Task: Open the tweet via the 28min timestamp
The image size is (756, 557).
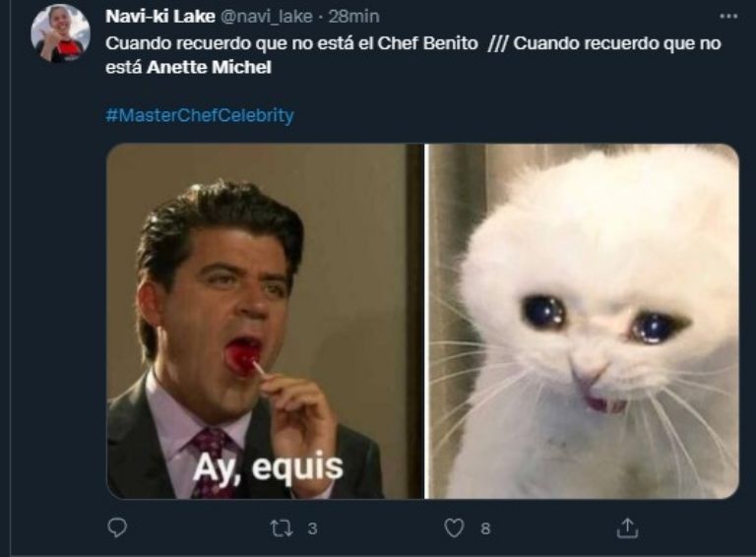Action: point(354,17)
